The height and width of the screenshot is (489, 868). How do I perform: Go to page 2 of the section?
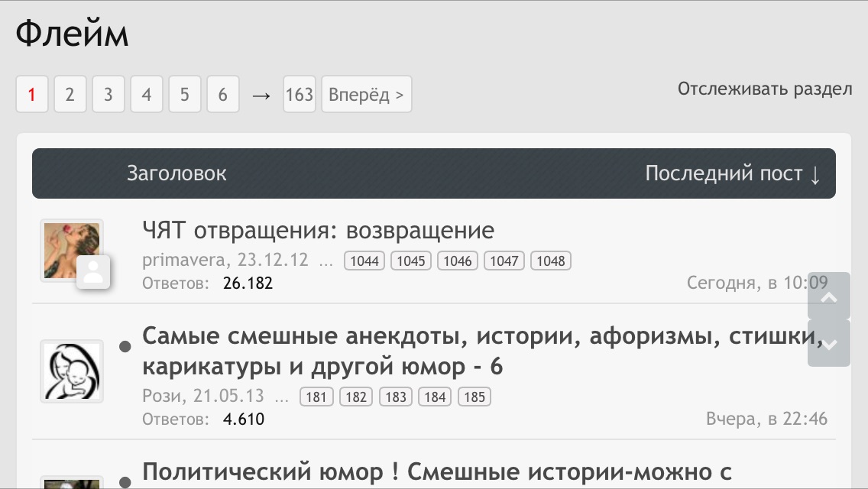coord(70,94)
